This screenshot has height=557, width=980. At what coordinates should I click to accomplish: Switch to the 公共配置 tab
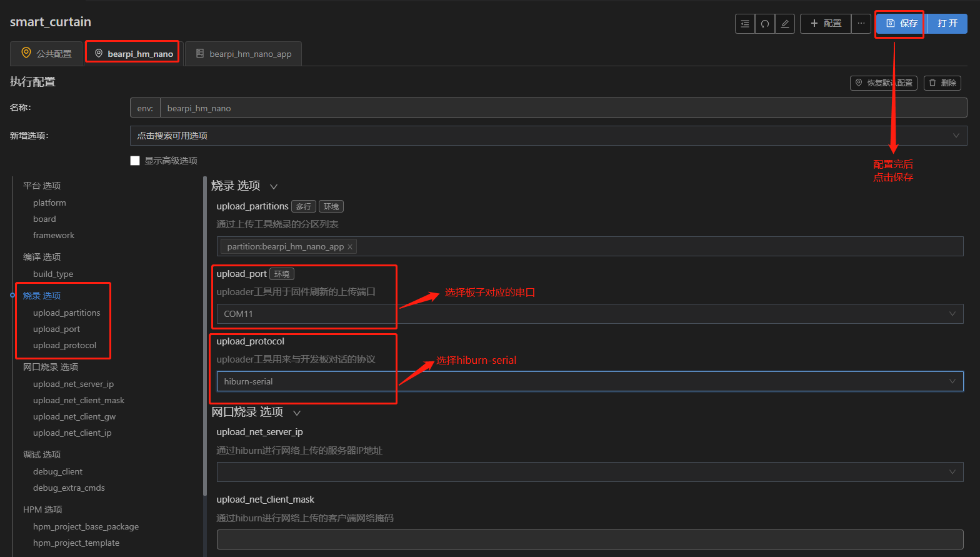(46, 54)
